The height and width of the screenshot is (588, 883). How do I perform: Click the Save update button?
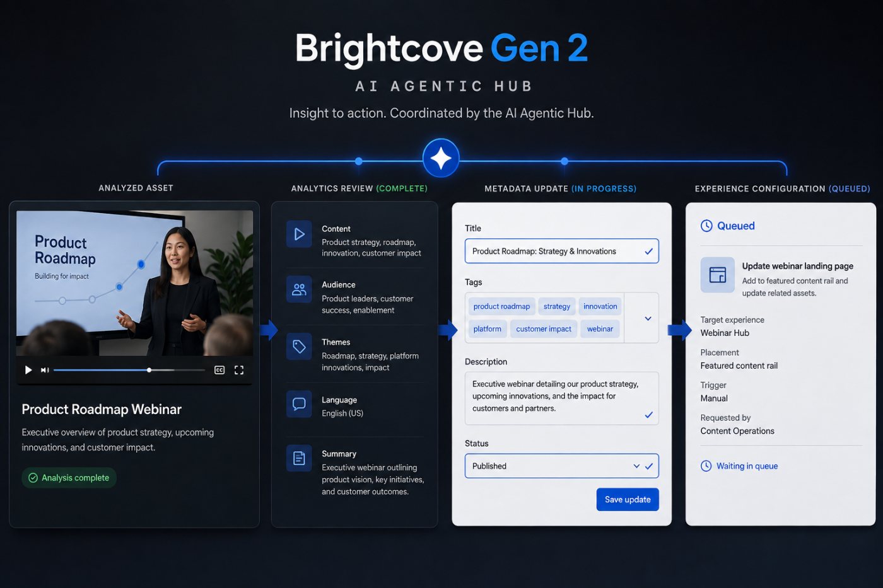pos(628,499)
